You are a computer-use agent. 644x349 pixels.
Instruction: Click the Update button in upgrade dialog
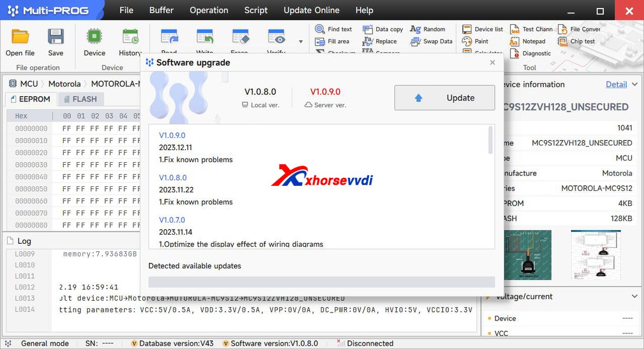(x=444, y=98)
